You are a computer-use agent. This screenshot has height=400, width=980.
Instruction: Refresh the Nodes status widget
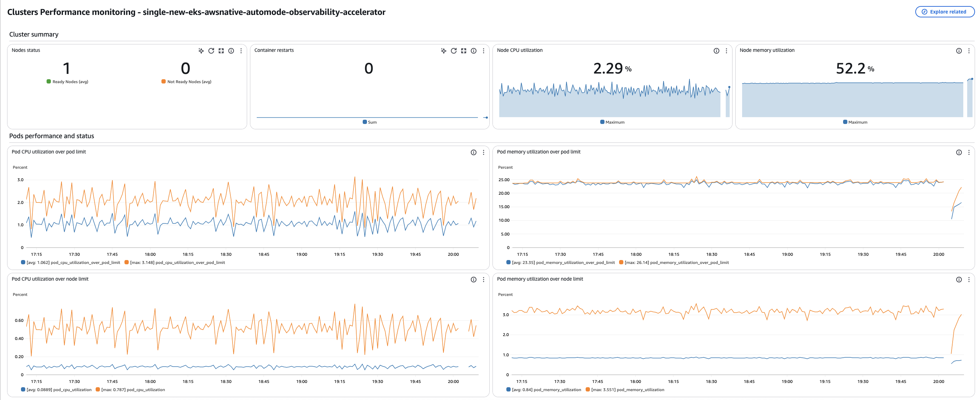pos(212,50)
